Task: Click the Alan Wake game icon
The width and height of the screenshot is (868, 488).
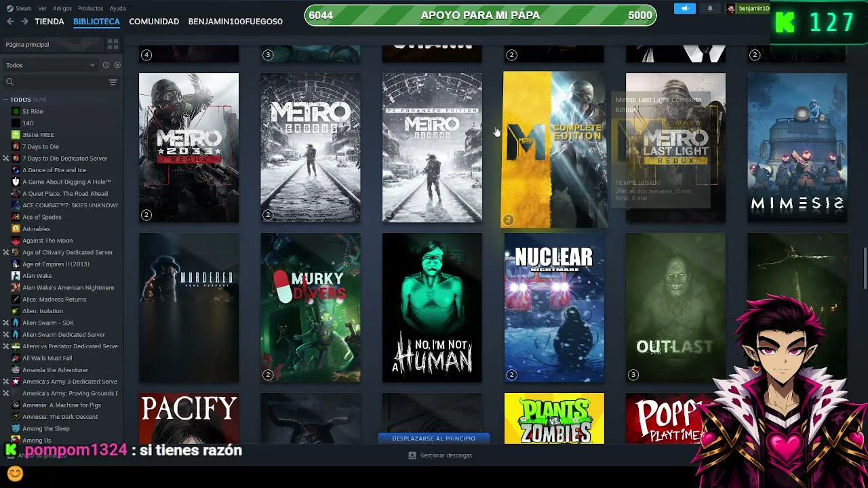Action: 16,276
